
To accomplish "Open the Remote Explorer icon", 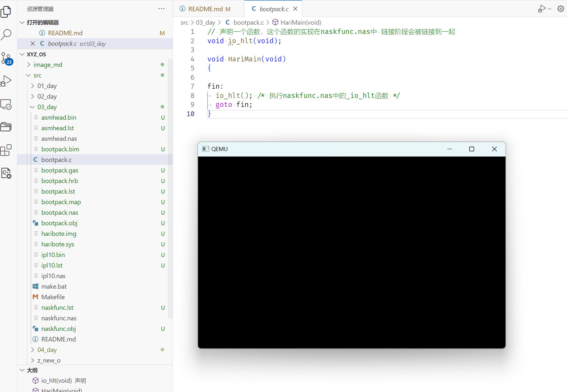I will 6,104.
